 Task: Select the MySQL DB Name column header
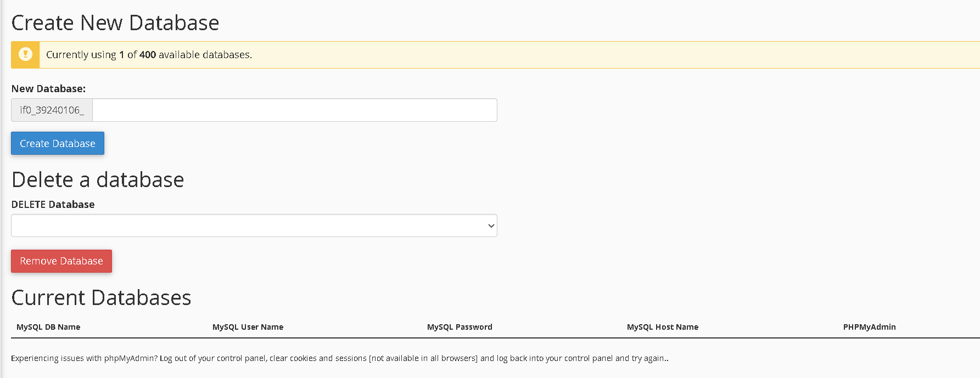(48, 327)
